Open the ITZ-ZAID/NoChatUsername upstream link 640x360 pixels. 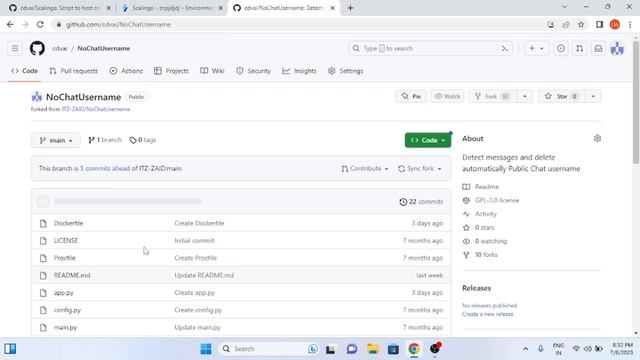coord(96,109)
